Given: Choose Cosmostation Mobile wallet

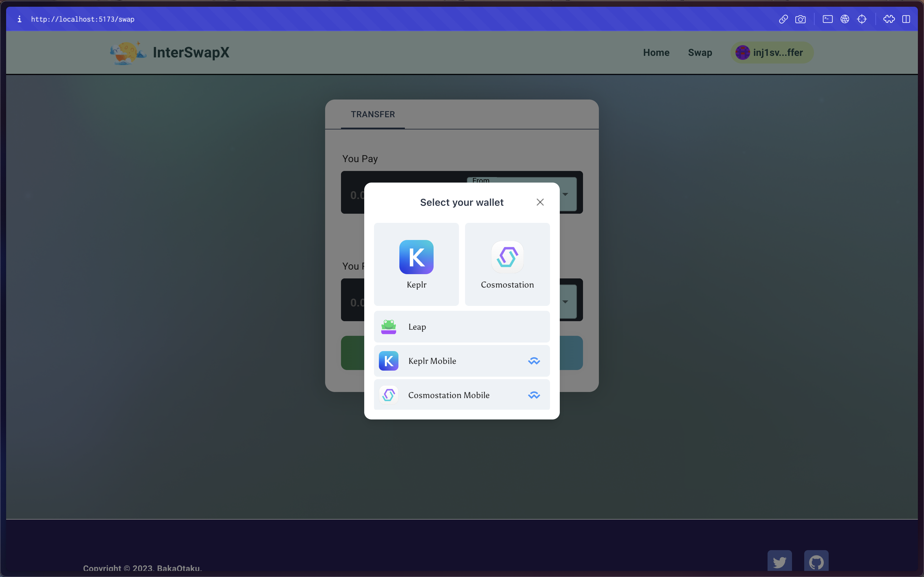Looking at the screenshot, I should (x=462, y=394).
